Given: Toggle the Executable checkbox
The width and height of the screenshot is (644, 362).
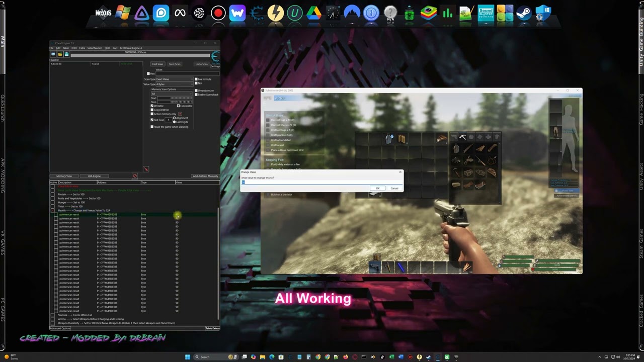Looking at the screenshot, I should 178,106.
